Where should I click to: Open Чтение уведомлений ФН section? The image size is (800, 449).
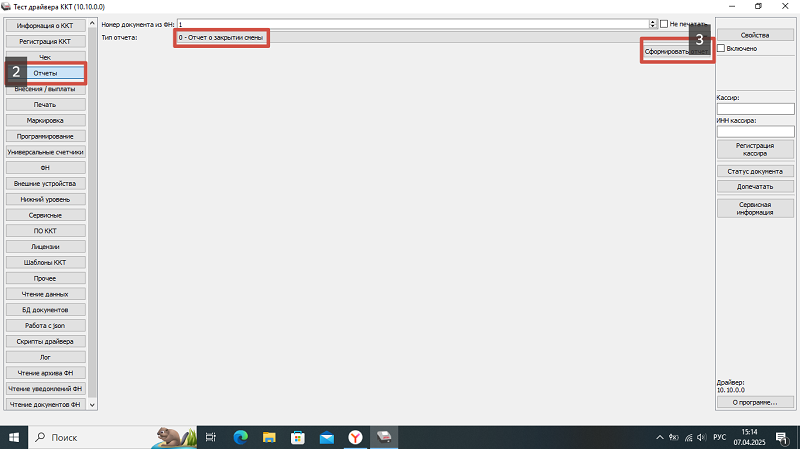(x=45, y=389)
